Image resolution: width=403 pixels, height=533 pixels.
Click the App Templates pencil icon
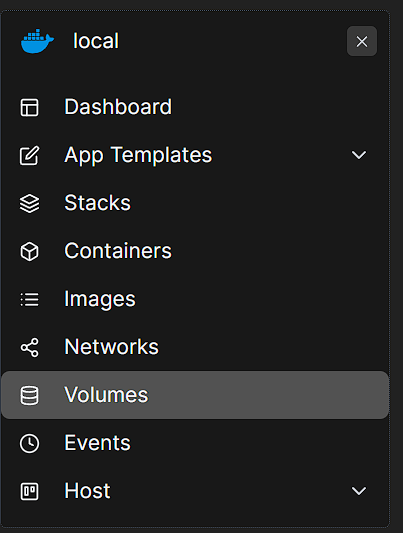tap(30, 155)
